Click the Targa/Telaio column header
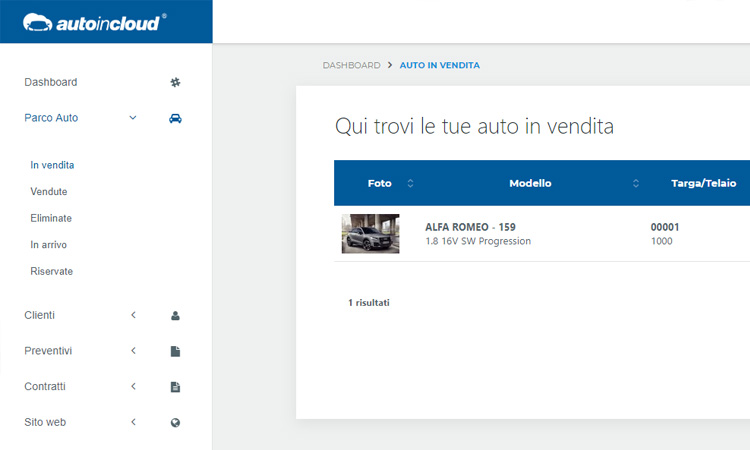The width and height of the screenshot is (750, 450). [x=704, y=183]
